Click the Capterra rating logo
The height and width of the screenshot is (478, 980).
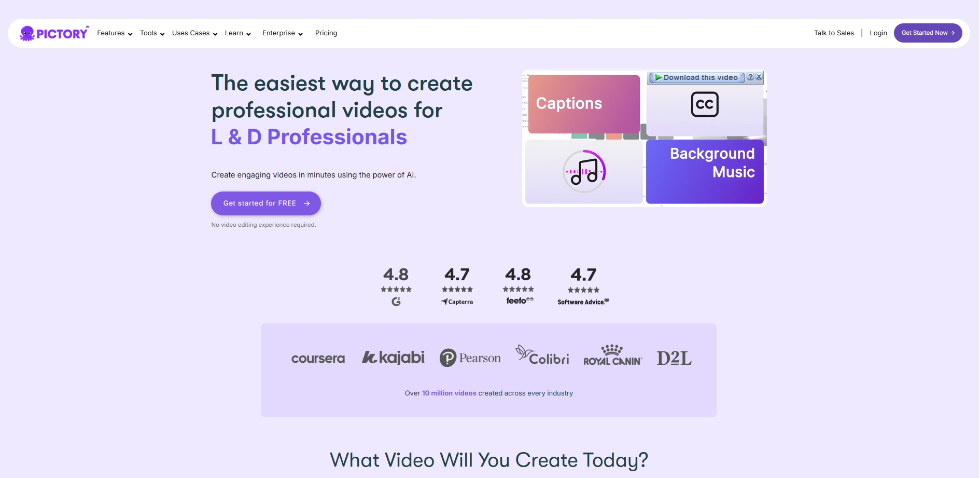(457, 302)
